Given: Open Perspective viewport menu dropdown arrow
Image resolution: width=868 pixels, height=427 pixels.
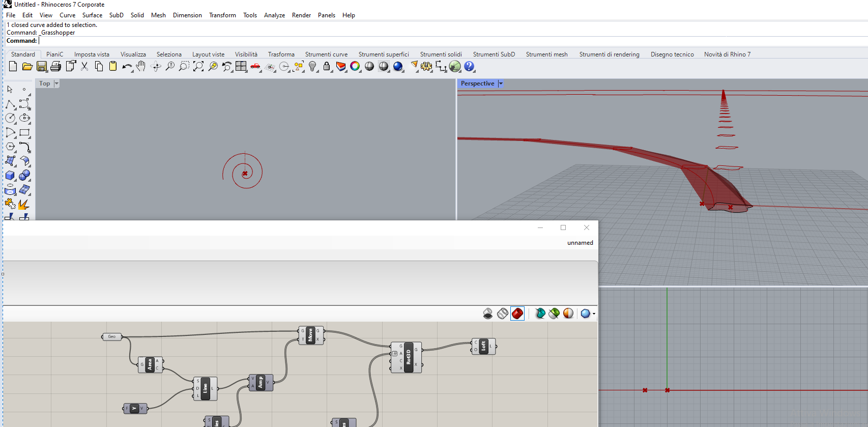Looking at the screenshot, I should pyautogui.click(x=501, y=83).
